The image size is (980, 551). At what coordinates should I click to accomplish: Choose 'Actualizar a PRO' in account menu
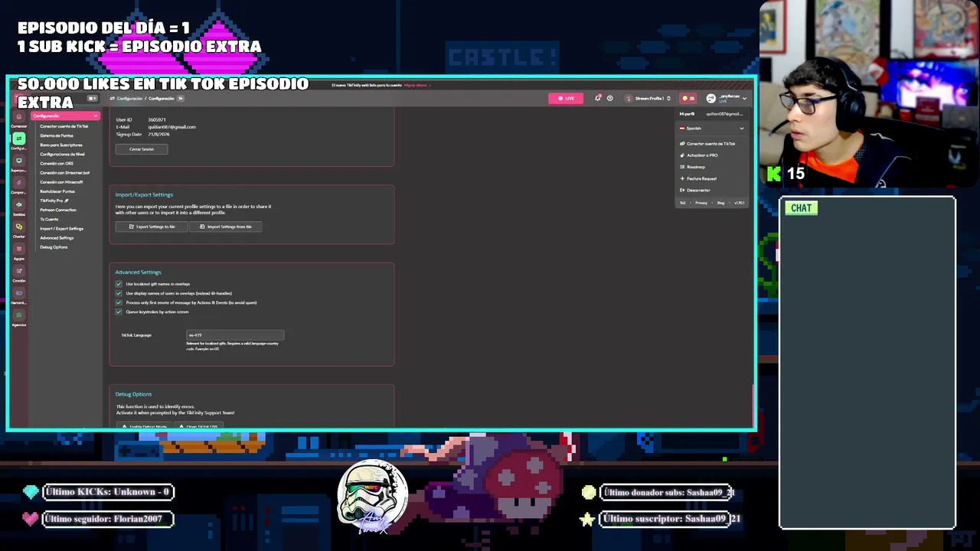(699, 155)
